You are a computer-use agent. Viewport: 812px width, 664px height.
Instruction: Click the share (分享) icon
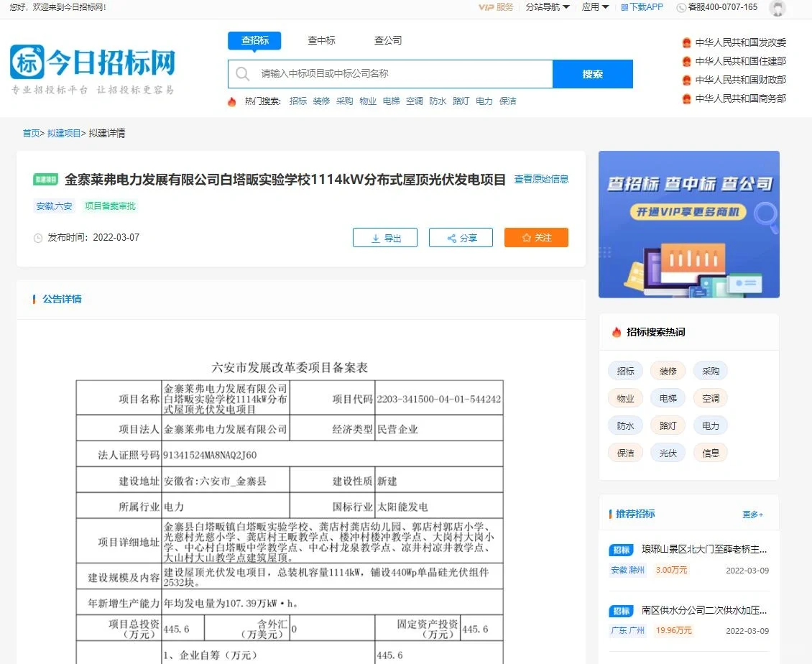450,237
